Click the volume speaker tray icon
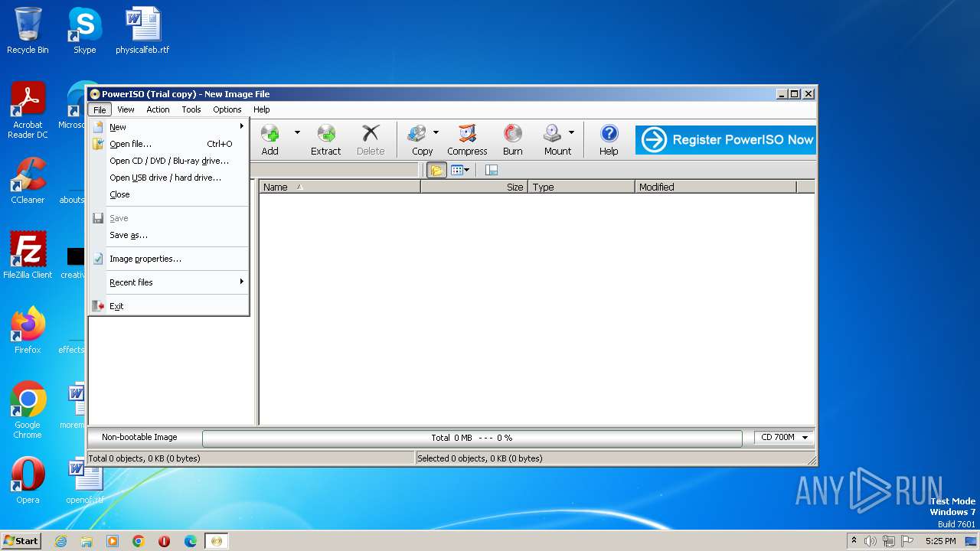The image size is (980, 551). 871,541
